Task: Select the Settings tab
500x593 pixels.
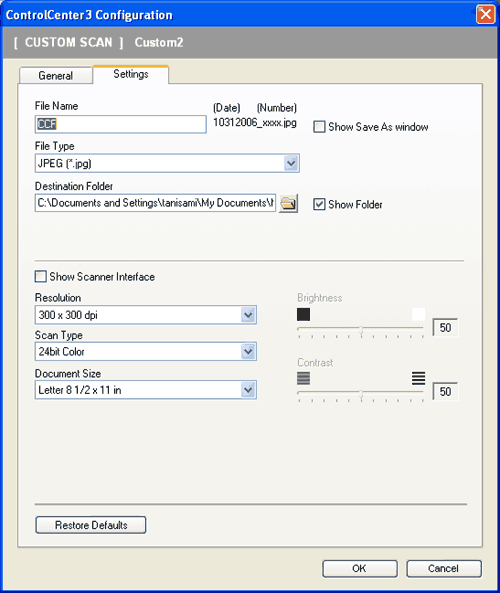Action: (131, 74)
